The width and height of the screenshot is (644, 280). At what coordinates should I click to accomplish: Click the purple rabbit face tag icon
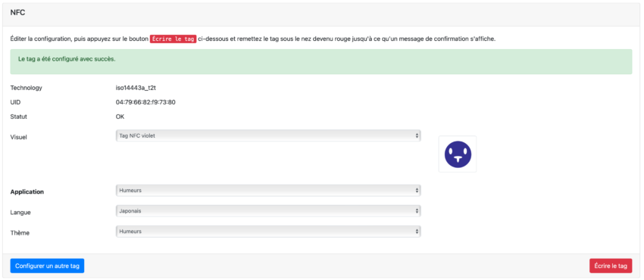(458, 154)
